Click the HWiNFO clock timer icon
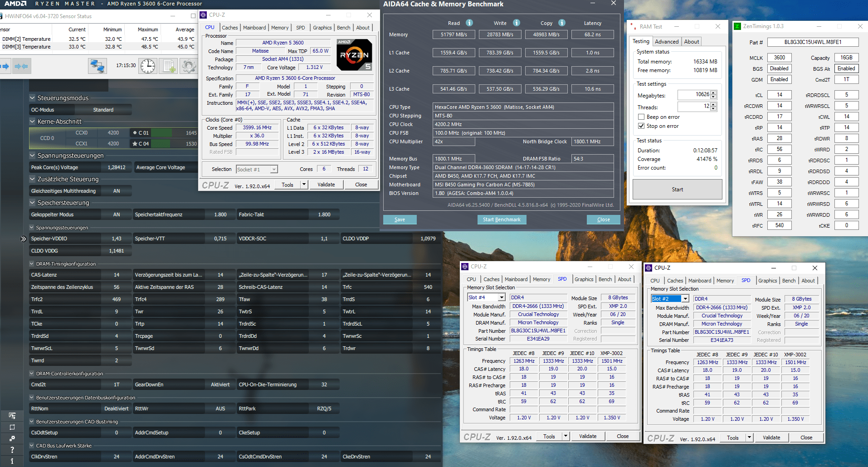Screen dimensions: 868x467 coord(148,66)
